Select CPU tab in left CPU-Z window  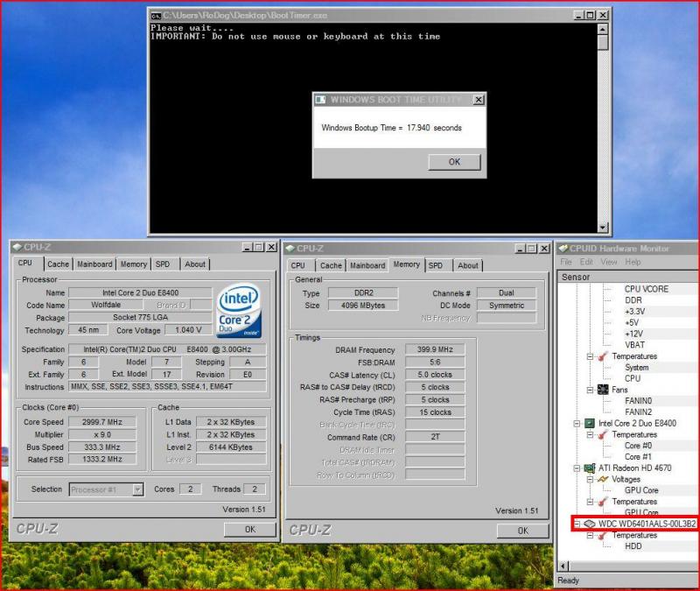26,264
